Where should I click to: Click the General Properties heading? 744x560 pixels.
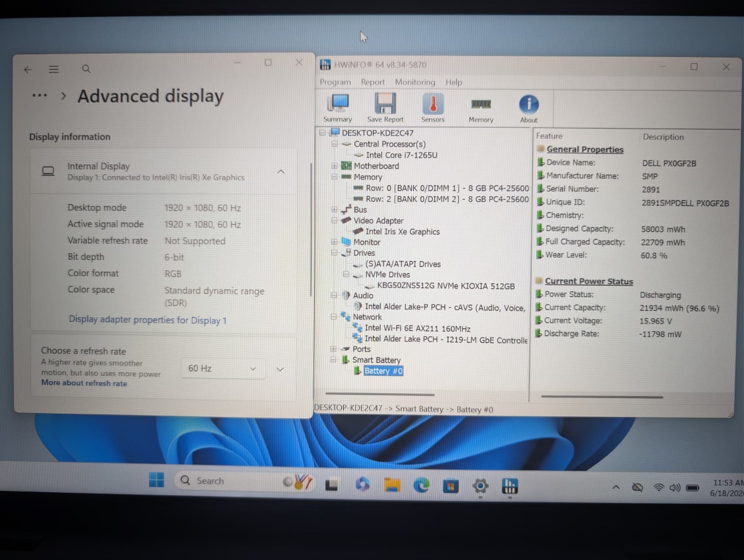585,149
